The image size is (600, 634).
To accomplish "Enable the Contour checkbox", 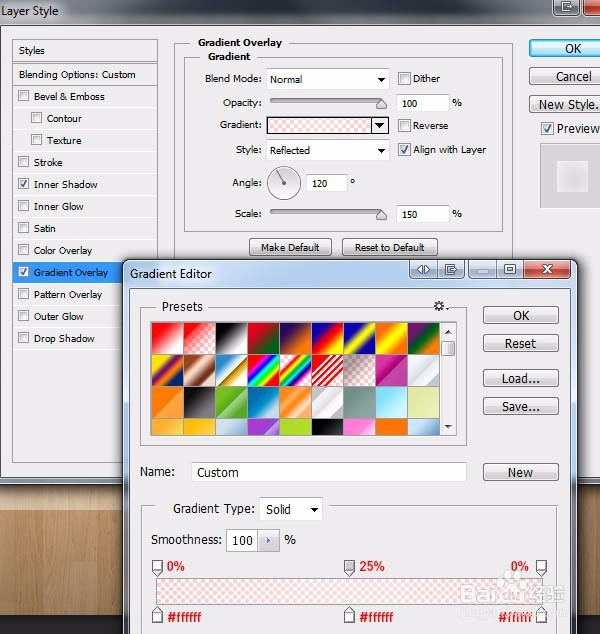I will click(x=36, y=118).
